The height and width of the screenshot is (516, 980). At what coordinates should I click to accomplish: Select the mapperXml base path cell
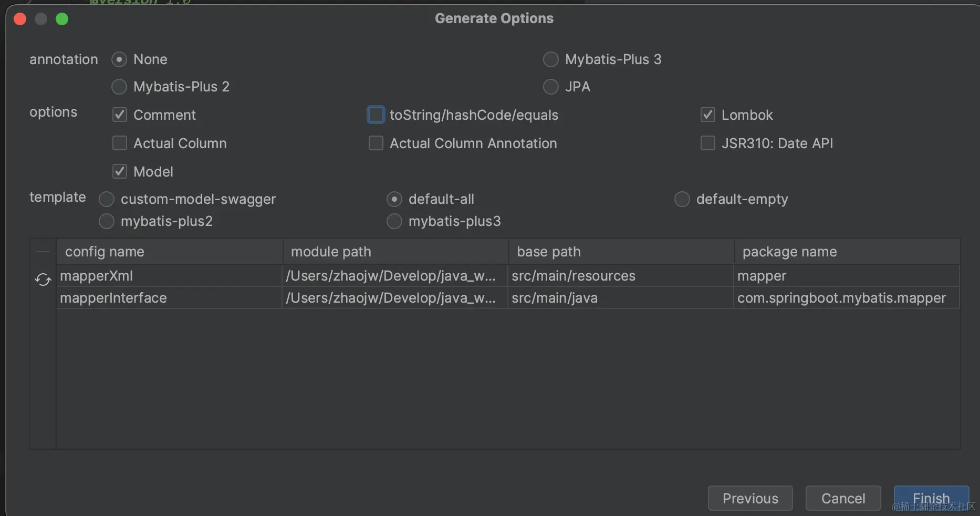574,276
